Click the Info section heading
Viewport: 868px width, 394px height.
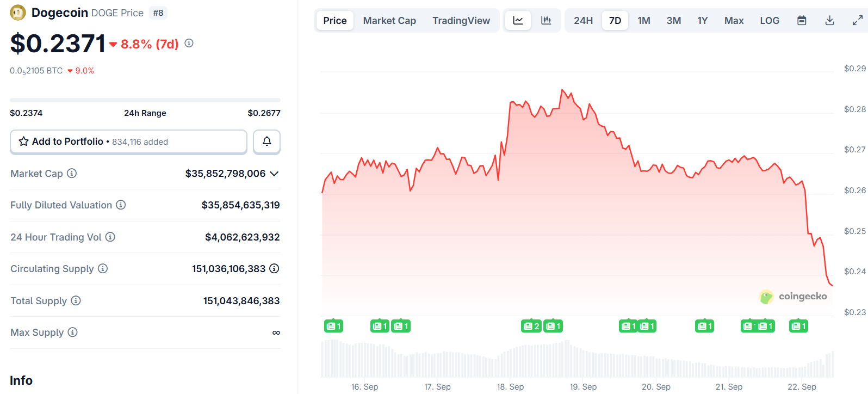tap(21, 380)
